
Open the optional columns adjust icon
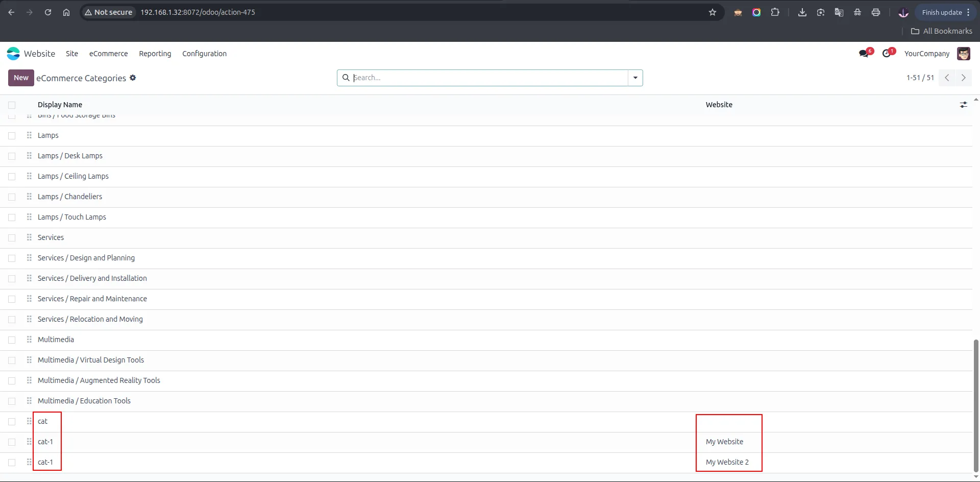(963, 105)
